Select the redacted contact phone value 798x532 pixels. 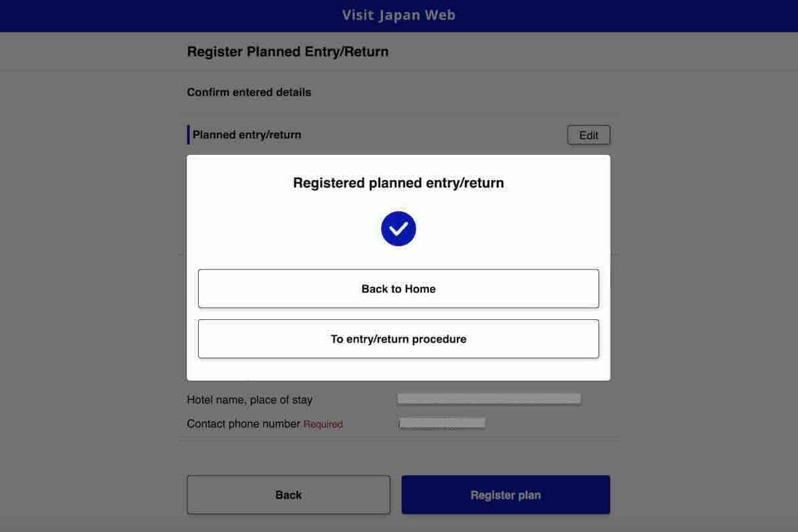442,423
